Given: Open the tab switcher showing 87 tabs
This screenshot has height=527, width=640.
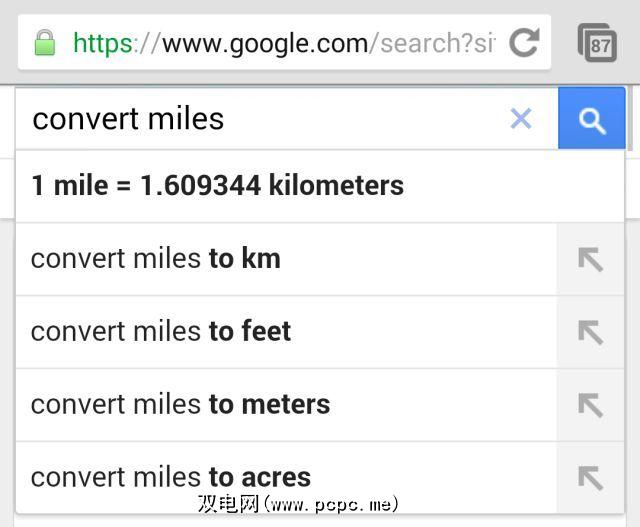Looking at the screenshot, I should point(598,43).
